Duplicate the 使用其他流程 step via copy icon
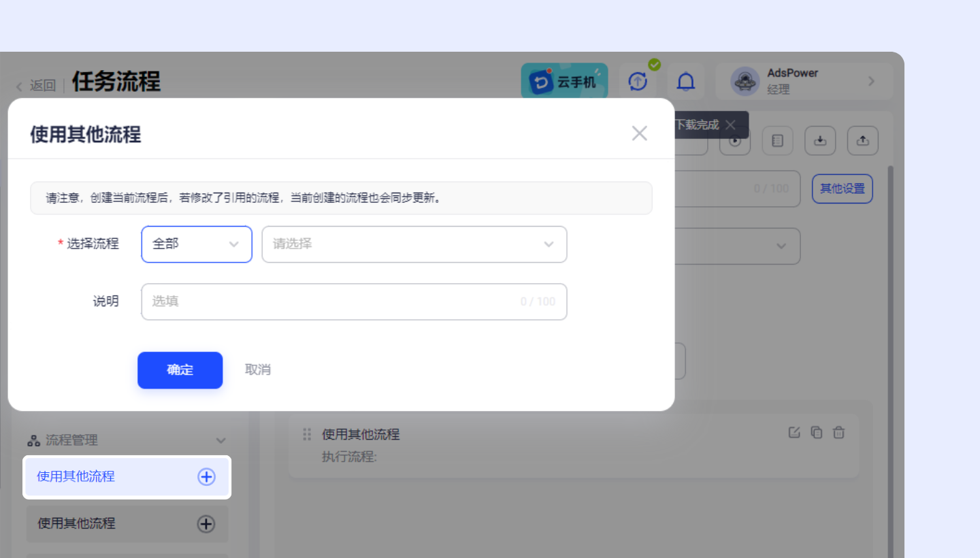The width and height of the screenshot is (980, 558). pos(817,433)
